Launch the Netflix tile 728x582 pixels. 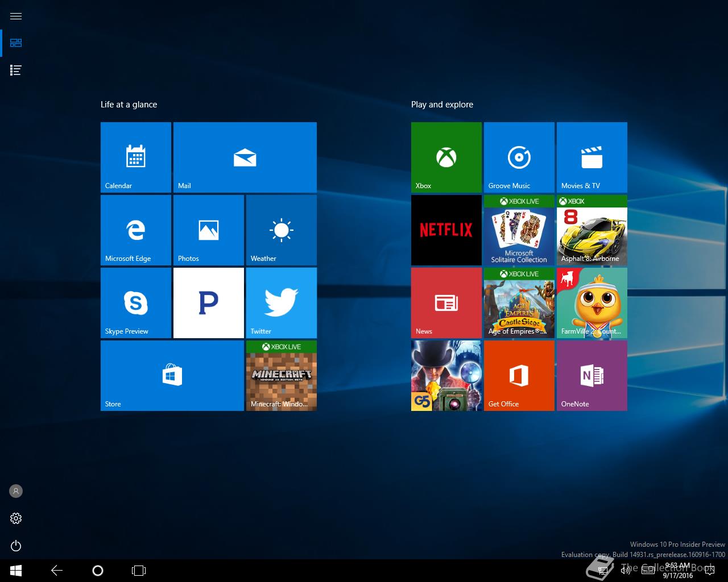[x=446, y=230]
